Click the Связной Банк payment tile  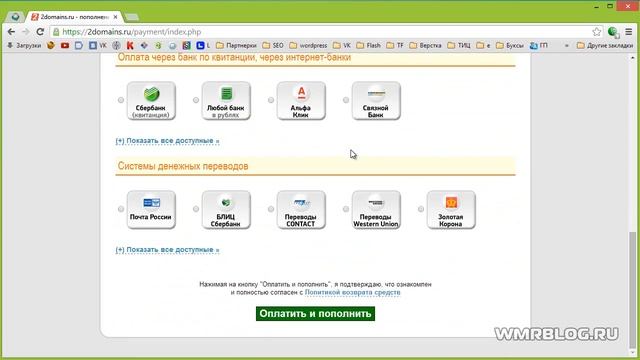click(376, 101)
